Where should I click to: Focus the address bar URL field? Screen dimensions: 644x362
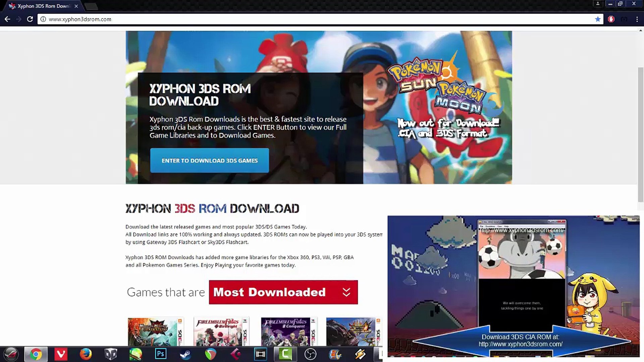(319, 19)
